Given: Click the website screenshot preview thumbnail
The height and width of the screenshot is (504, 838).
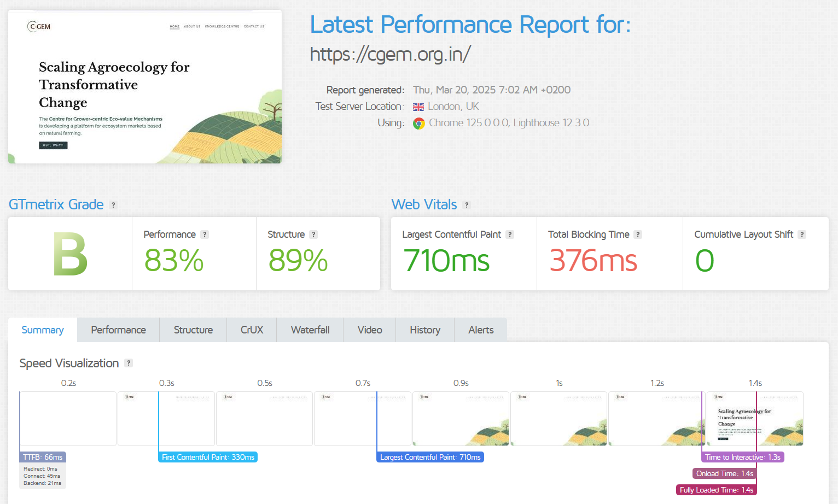Looking at the screenshot, I should [x=145, y=86].
